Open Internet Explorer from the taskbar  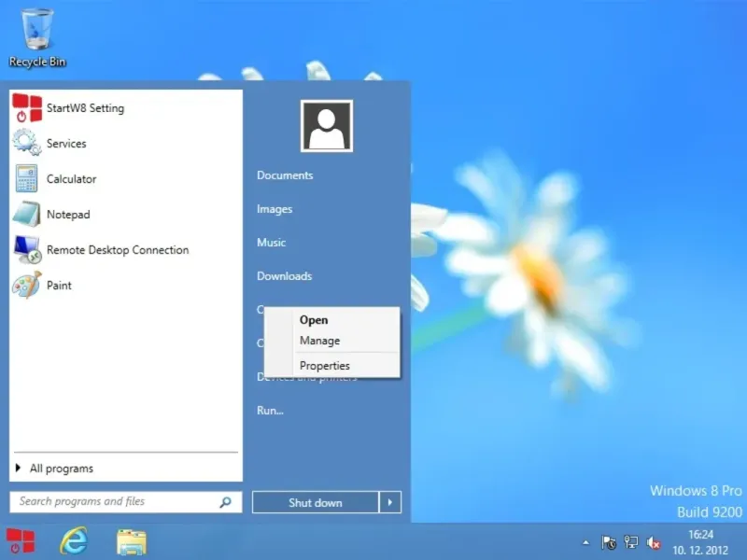click(74, 541)
